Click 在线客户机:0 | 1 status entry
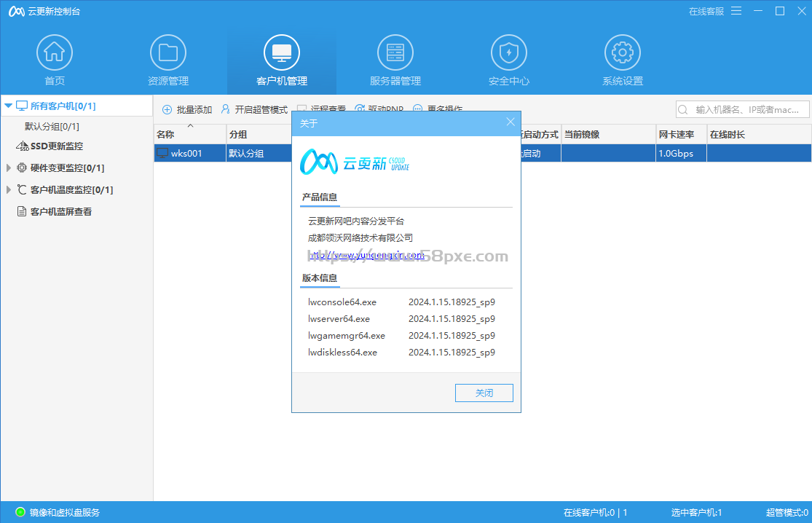The height and width of the screenshot is (523, 812). click(x=596, y=512)
